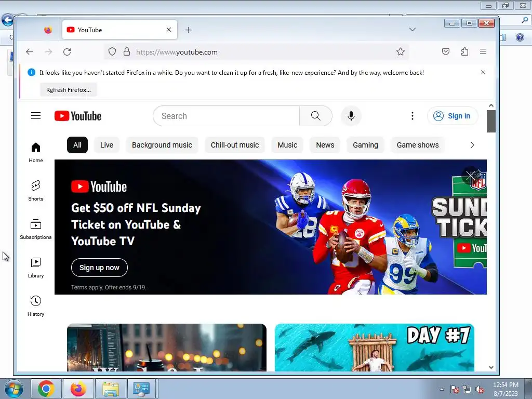Open Control Panel taskbar icon
Viewport: 532px width, 399px height.
(141, 389)
